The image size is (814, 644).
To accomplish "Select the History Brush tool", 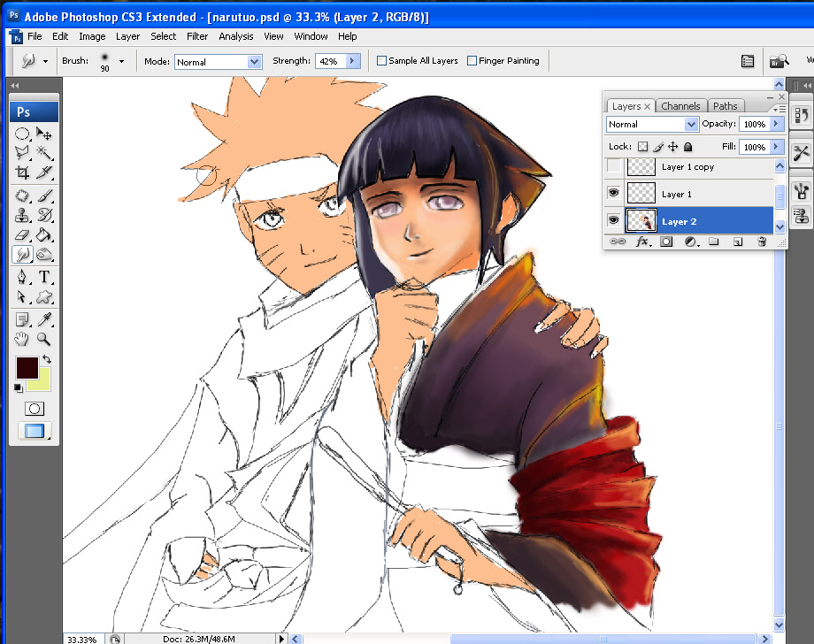I will click(44, 215).
